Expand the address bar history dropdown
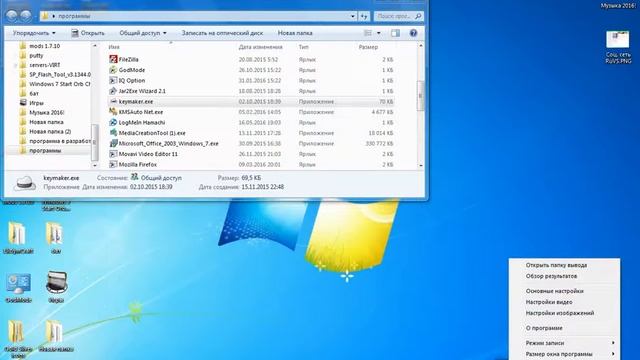The height and width of the screenshot is (360, 640). (x=353, y=16)
